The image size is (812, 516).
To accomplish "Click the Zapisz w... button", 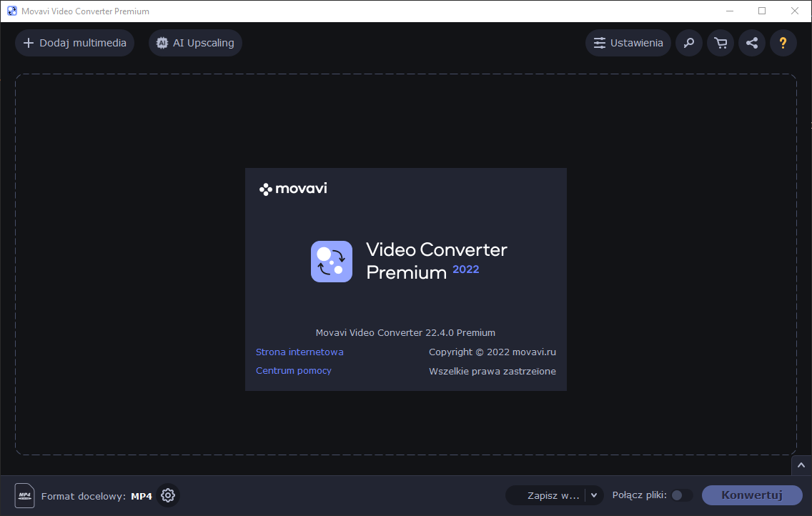I will (x=547, y=495).
